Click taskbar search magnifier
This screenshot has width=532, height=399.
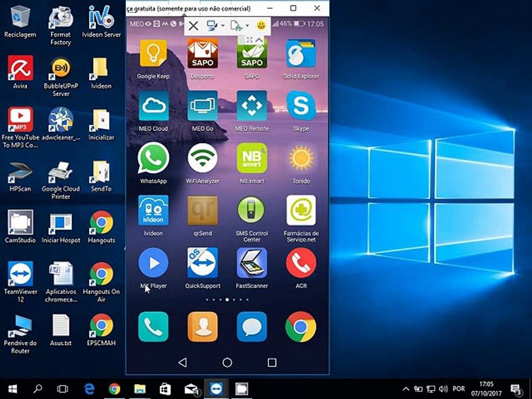(x=38, y=389)
